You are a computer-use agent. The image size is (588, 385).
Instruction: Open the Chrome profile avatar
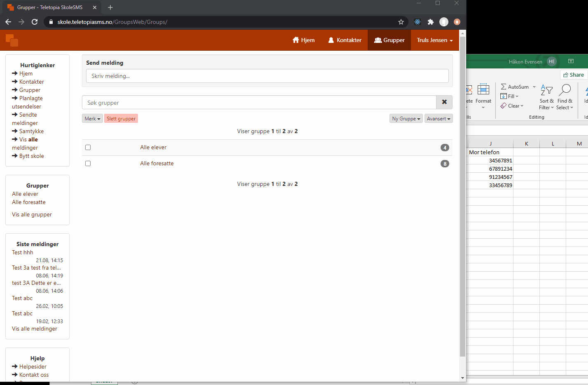pyautogui.click(x=444, y=22)
